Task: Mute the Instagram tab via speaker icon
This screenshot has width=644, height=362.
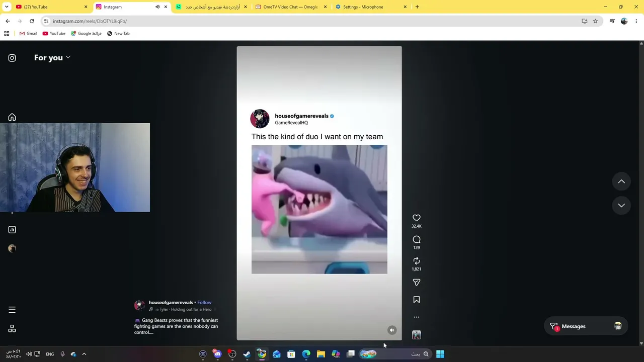Action: pyautogui.click(x=157, y=7)
